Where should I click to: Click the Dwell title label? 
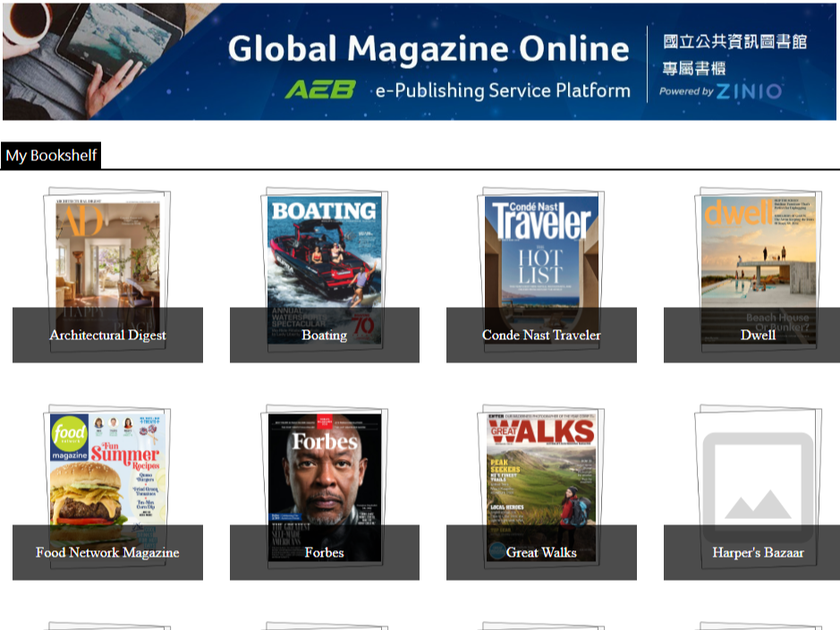coord(758,336)
